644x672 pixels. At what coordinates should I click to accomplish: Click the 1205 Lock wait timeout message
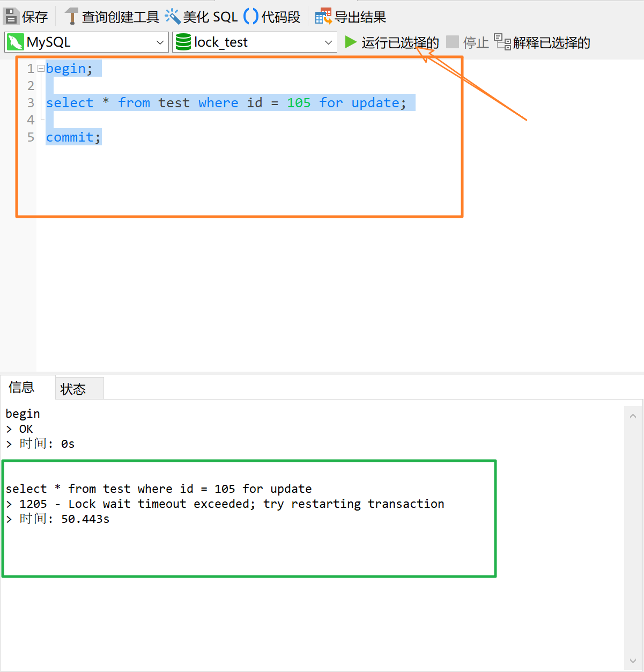[225, 504]
